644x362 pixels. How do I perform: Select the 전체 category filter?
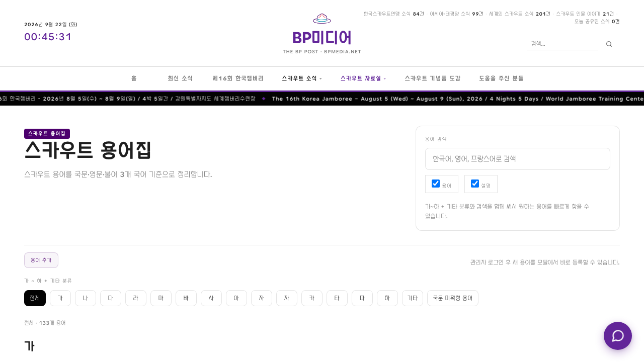(35, 298)
